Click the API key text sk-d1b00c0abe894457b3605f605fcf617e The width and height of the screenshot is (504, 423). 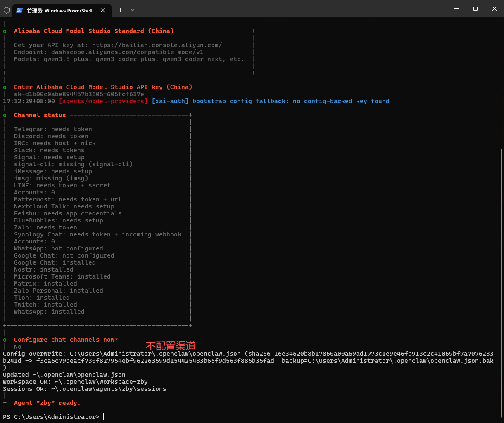coord(79,94)
